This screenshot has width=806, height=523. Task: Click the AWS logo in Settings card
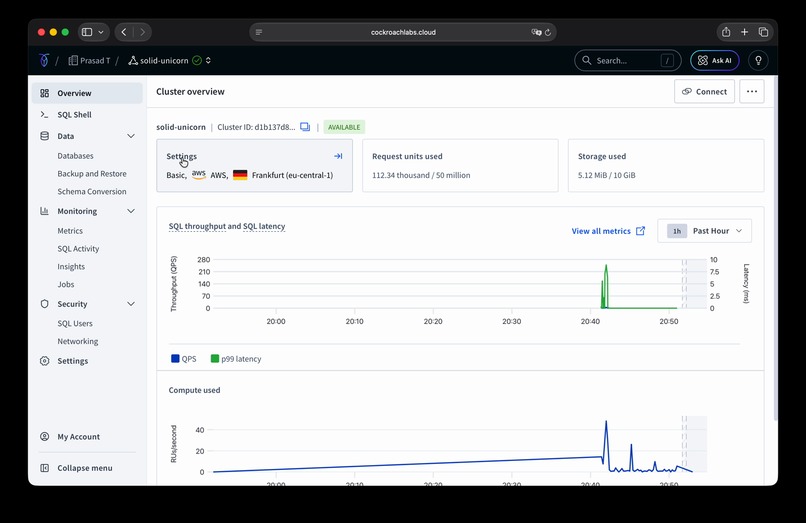click(198, 175)
